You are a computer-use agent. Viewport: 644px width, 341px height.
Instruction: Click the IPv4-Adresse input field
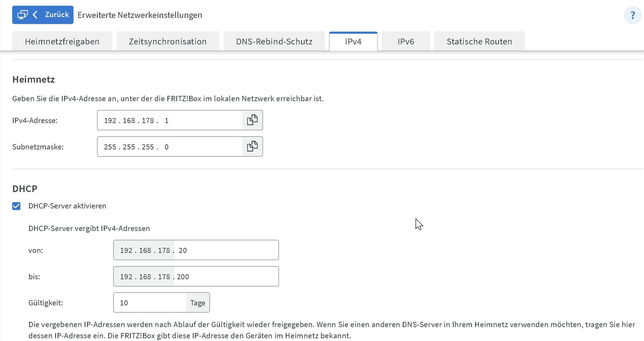tap(170, 120)
